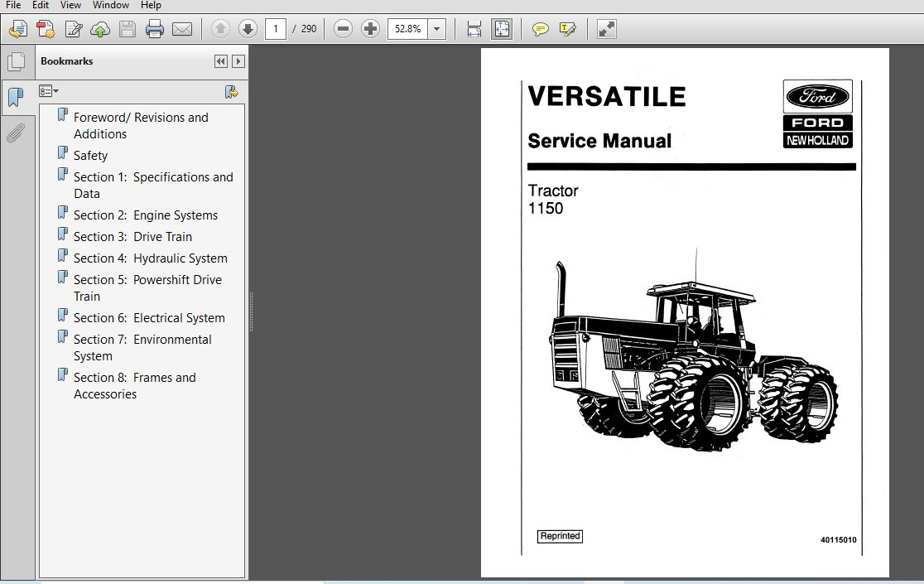Open the Attachments paperclip panel icon
Image resolution: width=924 pixels, height=584 pixels.
coord(16,133)
